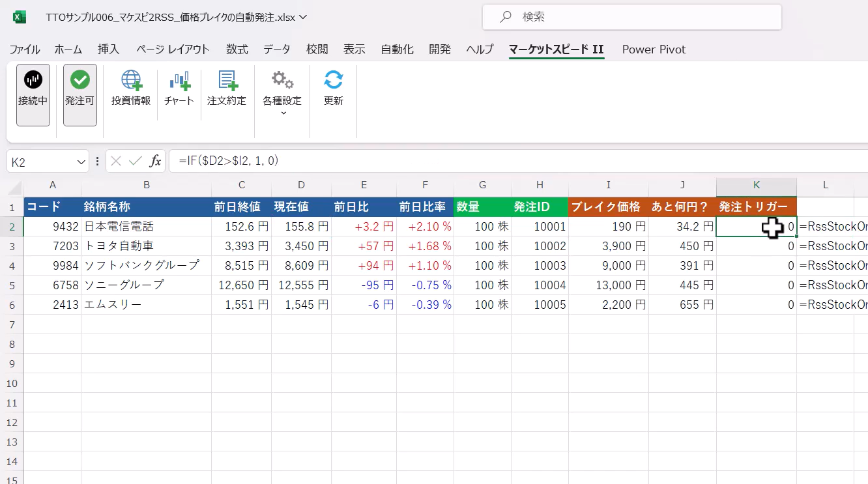Select column D header
The width and height of the screenshot is (868, 484).
point(301,185)
